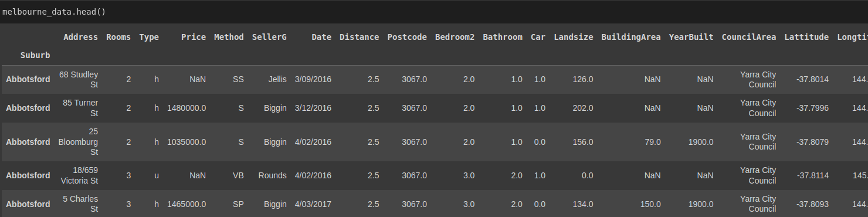The width and height of the screenshot is (868, 217).
Task: Click the price value 1035000.0
Action: [187, 142]
